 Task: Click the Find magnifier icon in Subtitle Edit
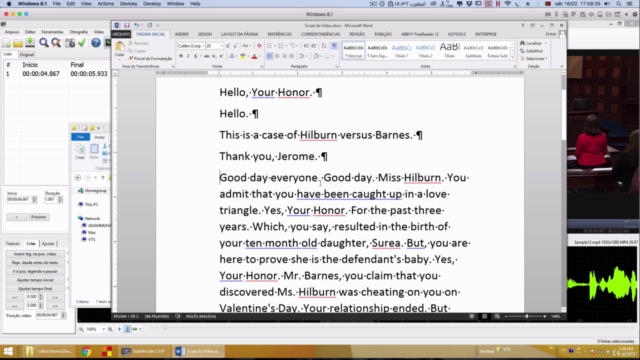tap(44, 42)
